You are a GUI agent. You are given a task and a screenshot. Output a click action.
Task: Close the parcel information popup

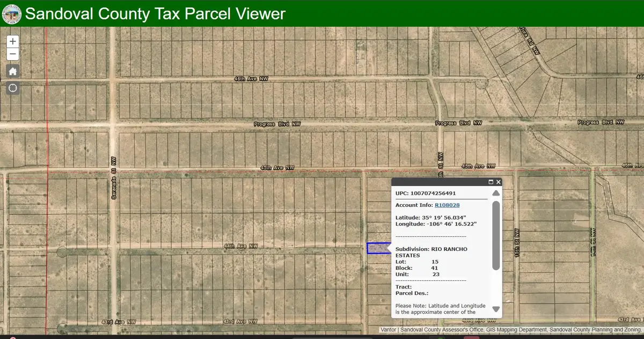pos(499,182)
